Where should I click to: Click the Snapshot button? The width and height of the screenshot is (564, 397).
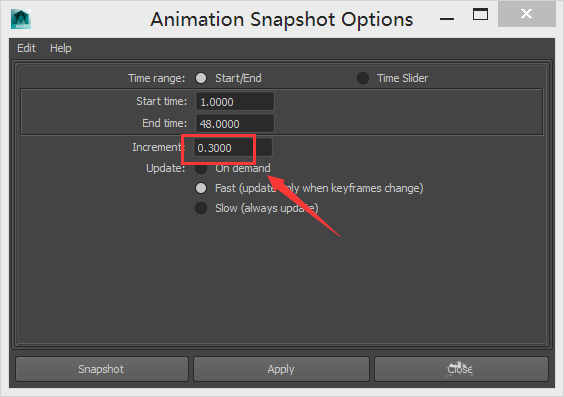click(x=101, y=369)
